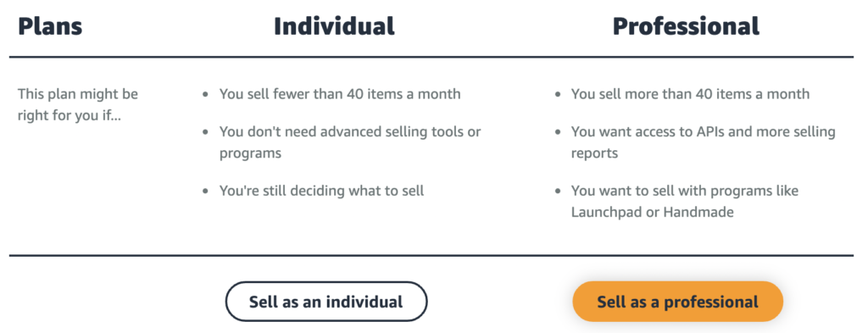
Task: Click the bullet before 'You want to sell with programs'
Action: (x=558, y=192)
